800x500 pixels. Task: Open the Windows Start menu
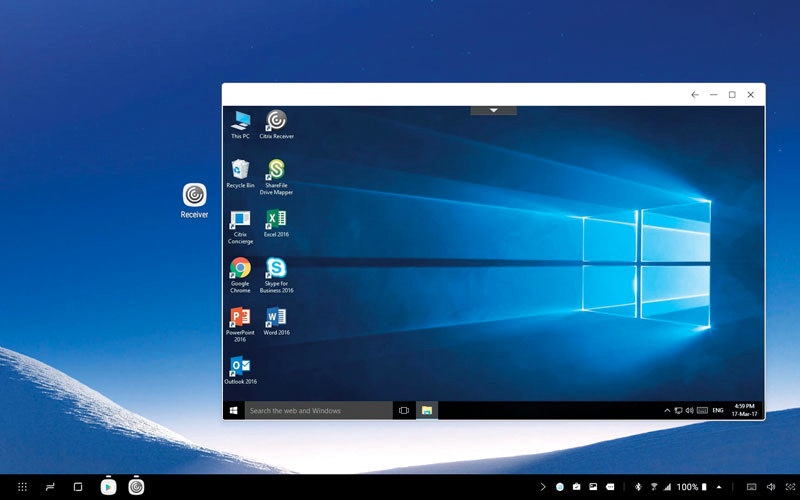tap(233, 411)
